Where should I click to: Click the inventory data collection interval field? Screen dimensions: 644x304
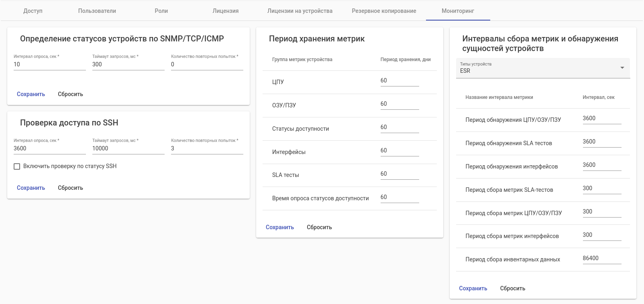click(x=601, y=259)
